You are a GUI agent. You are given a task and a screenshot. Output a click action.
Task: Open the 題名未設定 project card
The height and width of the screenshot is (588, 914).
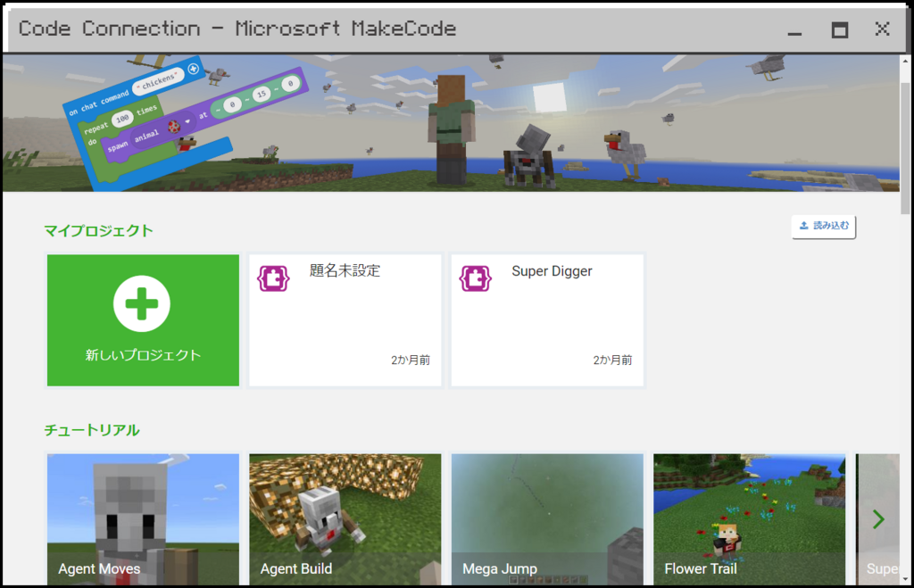point(345,320)
